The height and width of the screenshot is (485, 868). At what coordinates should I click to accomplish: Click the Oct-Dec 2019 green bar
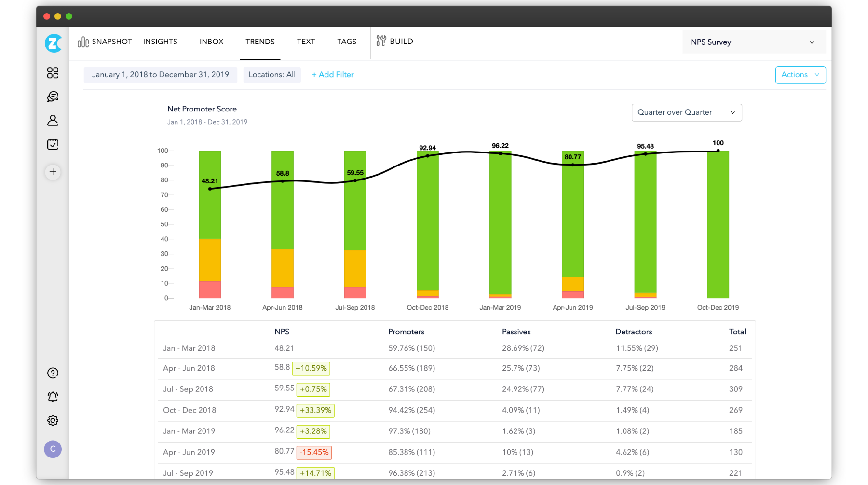pyautogui.click(x=718, y=224)
